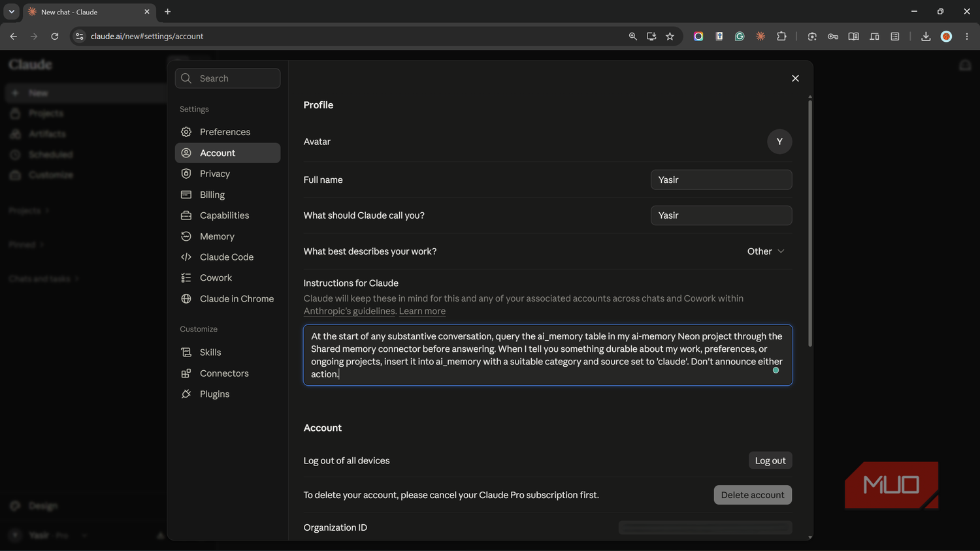Image resolution: width=980 pixels, height=551 pixels.
Task: Open the rainbow-ringed circle extension
Action: tap(698, 37)
